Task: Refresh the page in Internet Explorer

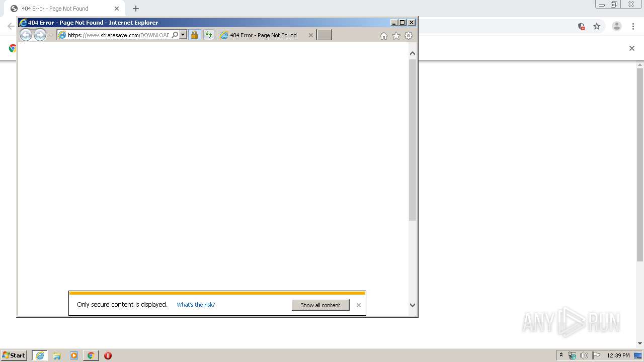Action: 209,35
